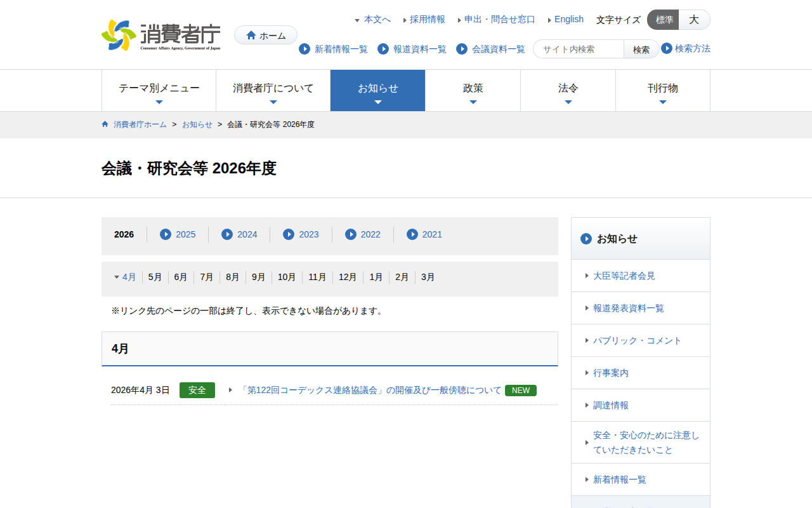Screen dimensions: 812x508
Task: Expand the 消費者庁について menu
Action: tap(273, 90)
